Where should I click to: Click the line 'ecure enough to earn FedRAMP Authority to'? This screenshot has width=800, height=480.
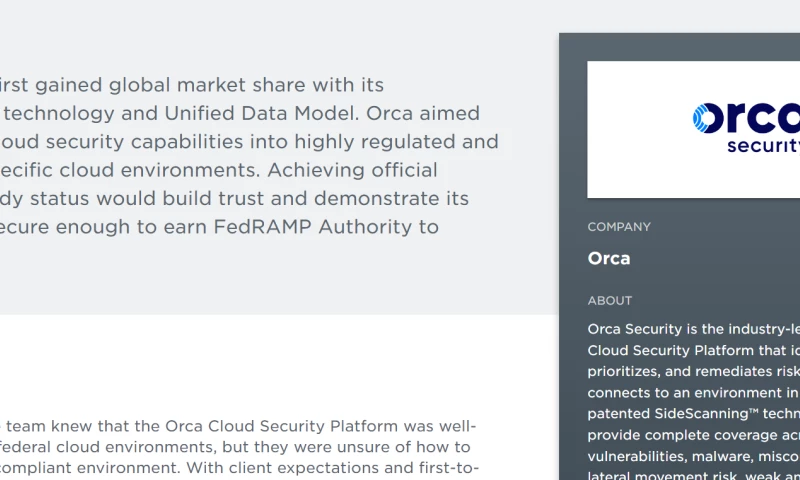[x=219, y=227]
